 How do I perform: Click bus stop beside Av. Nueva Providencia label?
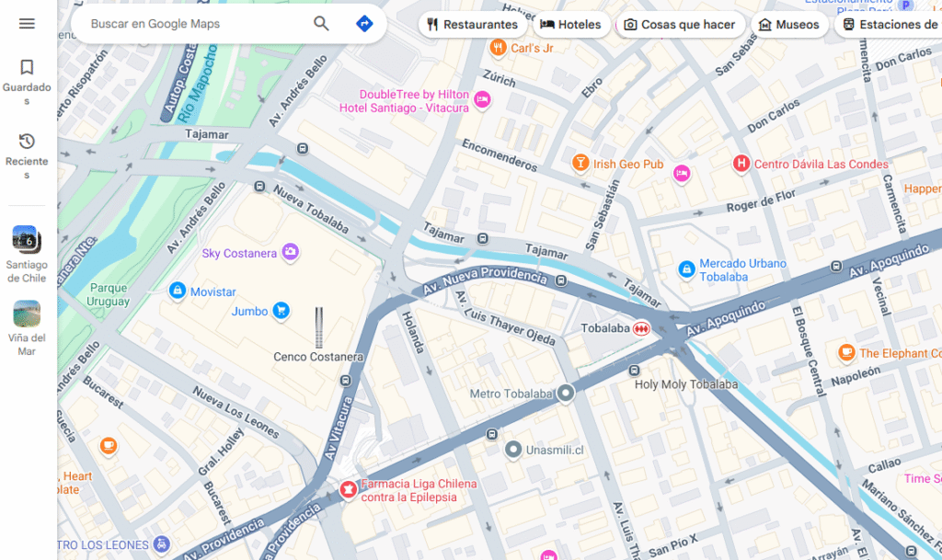point(561,280)
